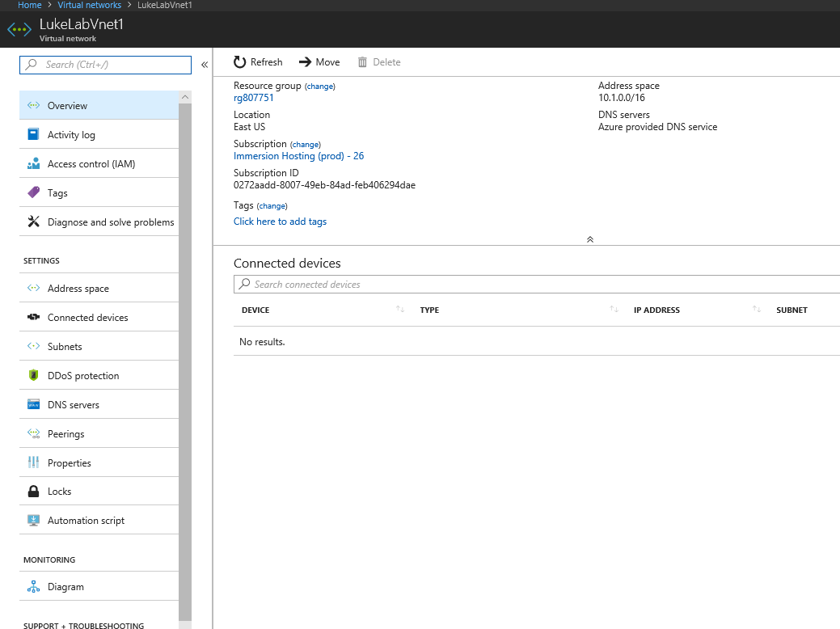Click the green DDoS protection shield icon
840x629 pixels.
click(x=33, y=375)
